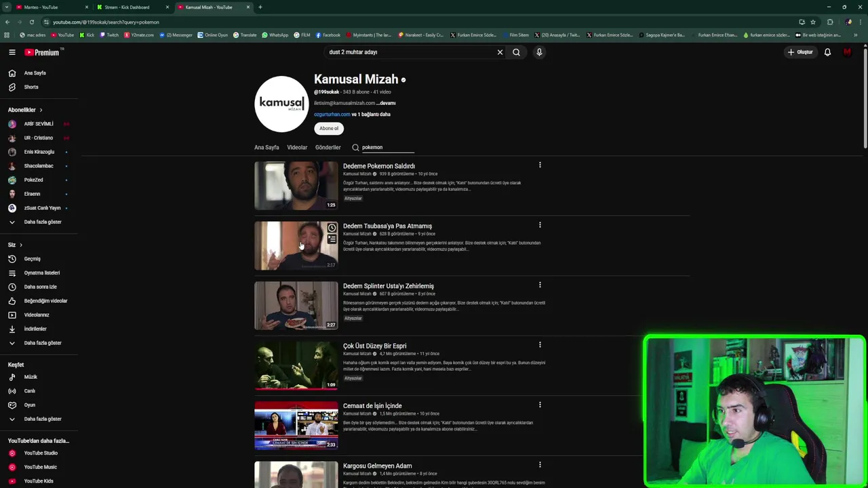Open Daha sonra izle in sidebar

coord(39,287)
